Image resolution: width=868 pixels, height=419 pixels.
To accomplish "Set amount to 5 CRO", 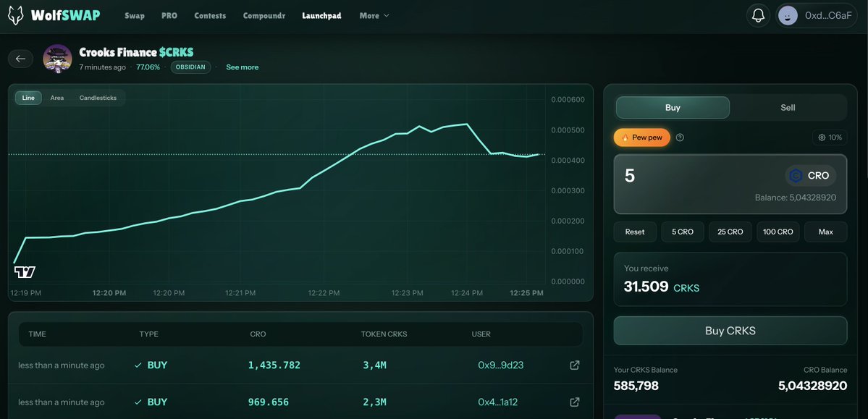I will click(x=683, y=232).
